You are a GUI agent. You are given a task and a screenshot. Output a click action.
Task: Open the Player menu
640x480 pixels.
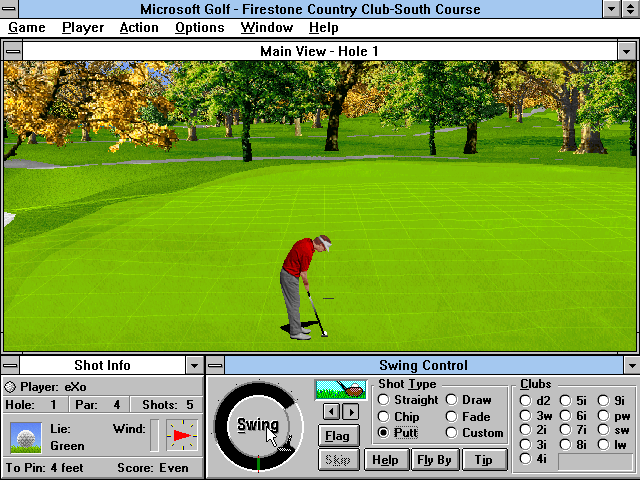(x=83, y=28)
